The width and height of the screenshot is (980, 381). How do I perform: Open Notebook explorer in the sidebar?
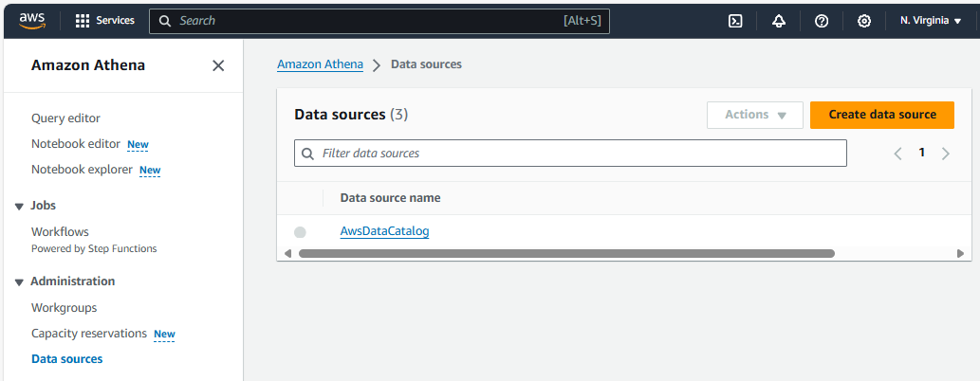(x=82, y=170)
